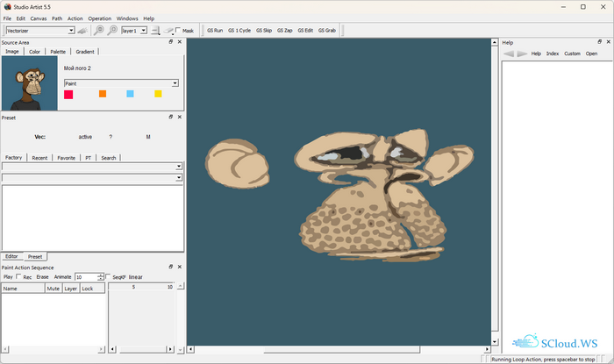Select the red color swatch
Viewport: 614px width, 364px height.
[x=68, y=95]
